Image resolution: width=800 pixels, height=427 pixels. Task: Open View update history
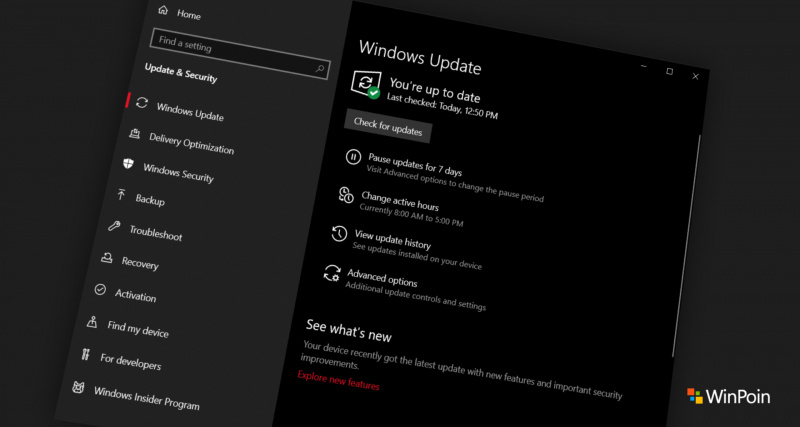(x=392, y=239)
